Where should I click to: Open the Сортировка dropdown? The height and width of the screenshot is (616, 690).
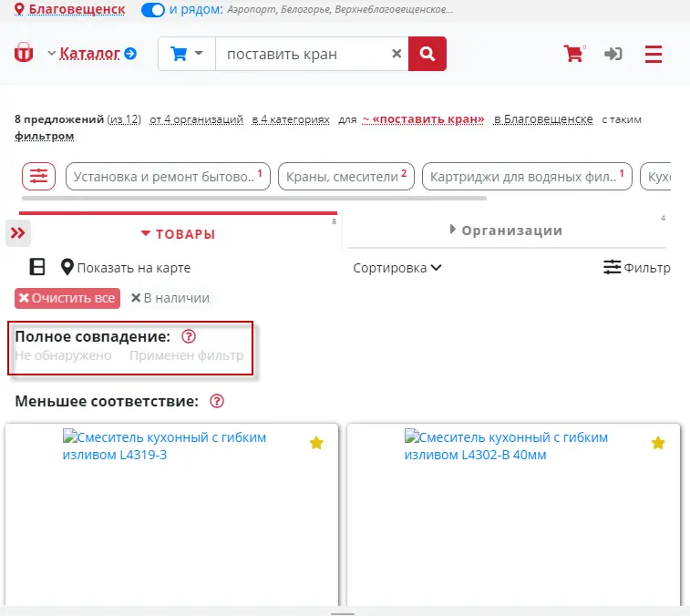396,268
